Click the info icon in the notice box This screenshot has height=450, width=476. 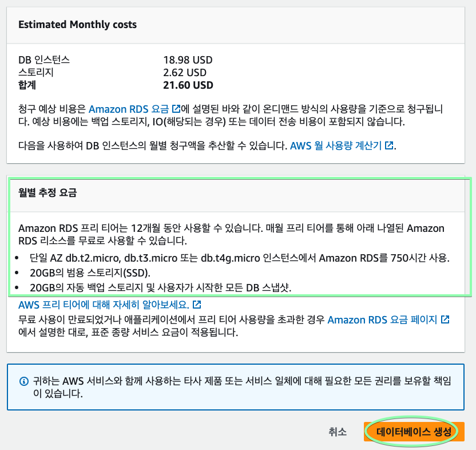tap(24, 381)
